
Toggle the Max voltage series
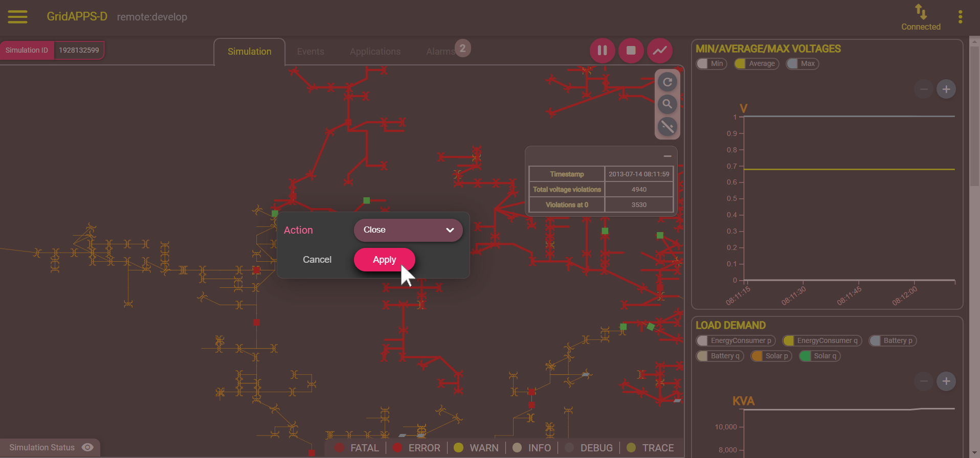802,64
